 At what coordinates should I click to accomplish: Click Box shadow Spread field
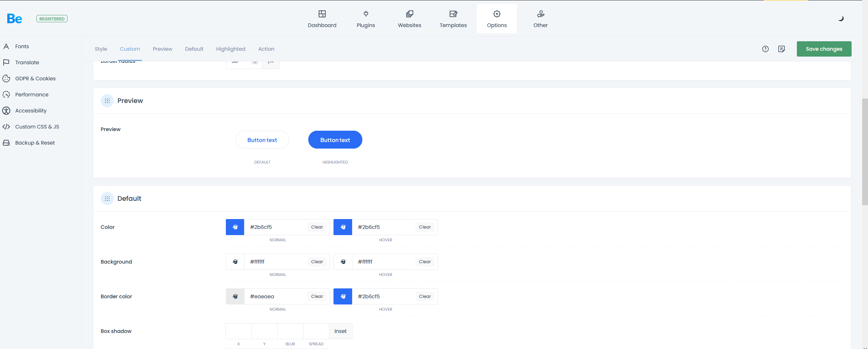[316, 331]
